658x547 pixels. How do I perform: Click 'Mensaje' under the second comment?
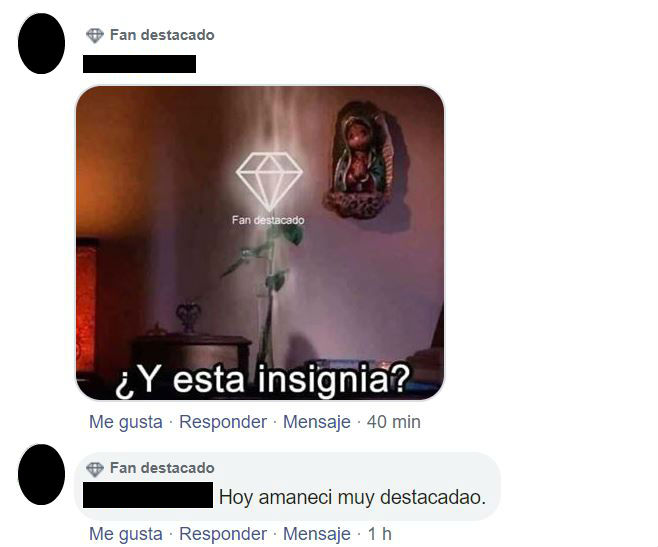pyautogui.click(x=317, y=534)
